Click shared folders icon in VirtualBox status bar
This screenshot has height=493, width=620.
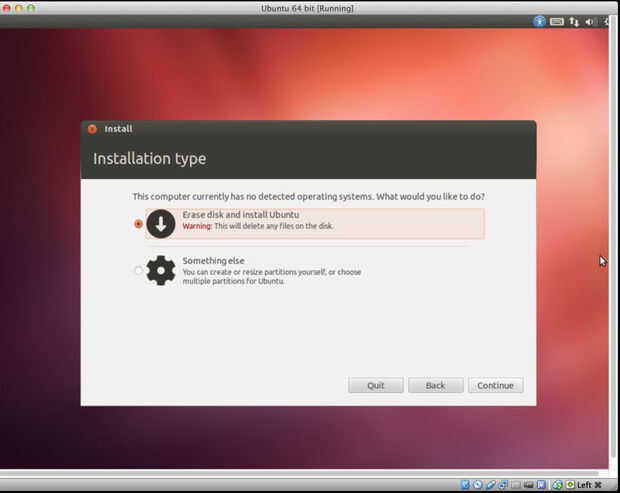[516, 485]
